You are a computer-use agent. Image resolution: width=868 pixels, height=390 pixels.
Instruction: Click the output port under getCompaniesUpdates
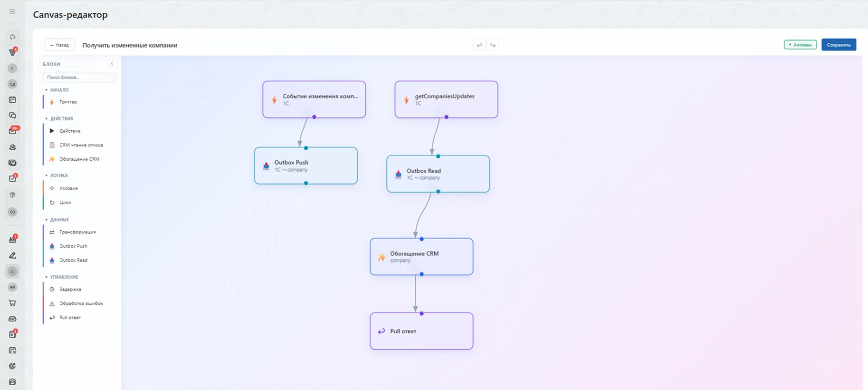(446, 117)
